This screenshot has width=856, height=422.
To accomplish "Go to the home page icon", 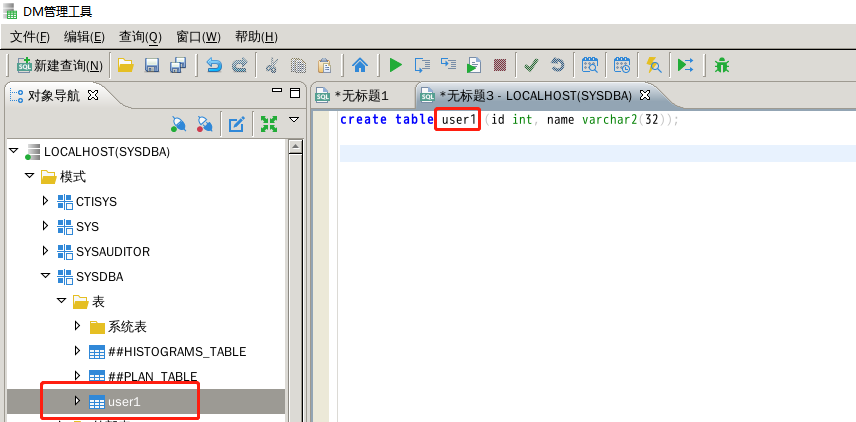I will click(x=360, y=66).
